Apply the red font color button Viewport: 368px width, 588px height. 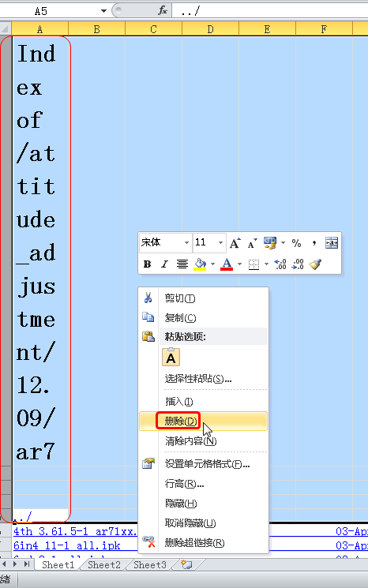pos(227,264)
